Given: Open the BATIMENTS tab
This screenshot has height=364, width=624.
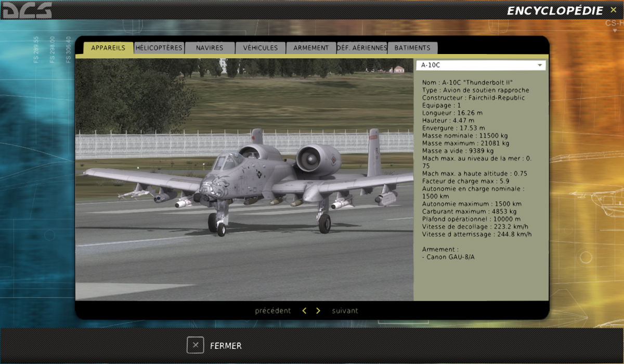Looking at the screenshot, I should (412, 48).
